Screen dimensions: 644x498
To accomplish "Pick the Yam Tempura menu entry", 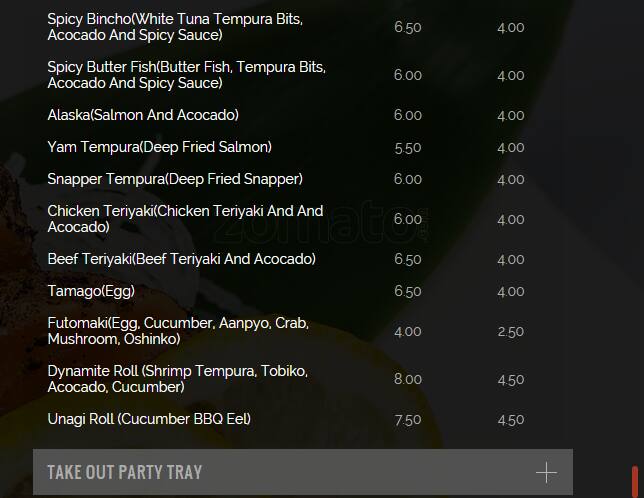I will (159, 147).
